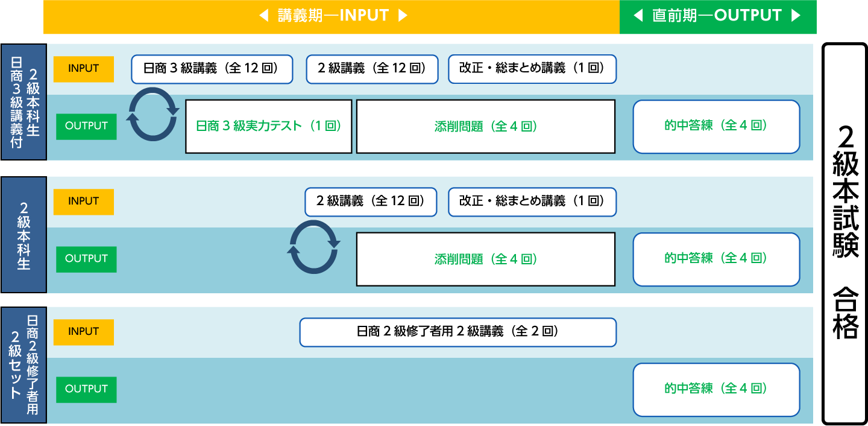Click the right triangle after 直前期—OUTPUT
Viewport: 868px width, 426px height.
[x=796, y=16]
